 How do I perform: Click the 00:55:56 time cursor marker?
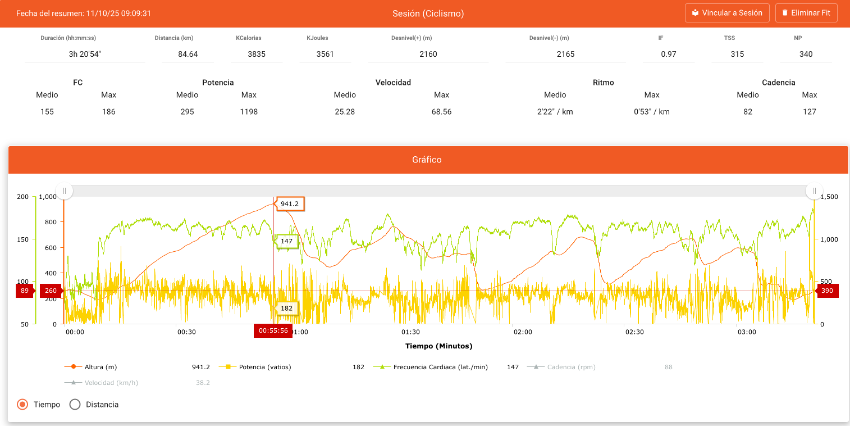(273, 330)
